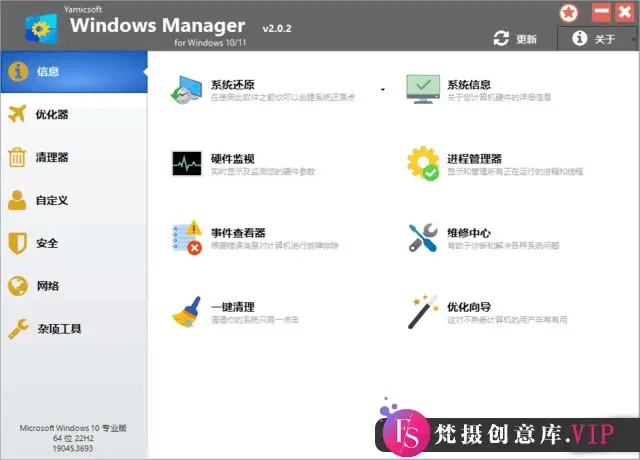Open 系统信息 via its green monitor icon
640x460 pixels.
pyautogui.click(x=423, y=89)
